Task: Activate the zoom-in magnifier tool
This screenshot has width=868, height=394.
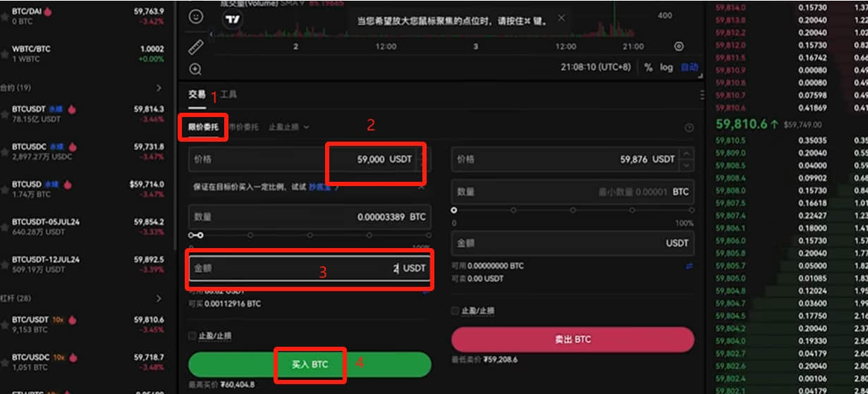Action: (x=195, y=69)
